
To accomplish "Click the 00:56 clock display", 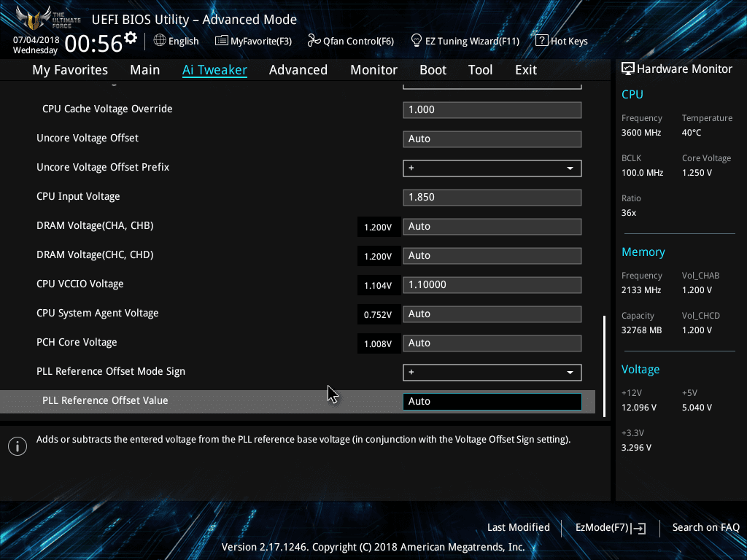I will pyautogui.click(x=93, y=44).
